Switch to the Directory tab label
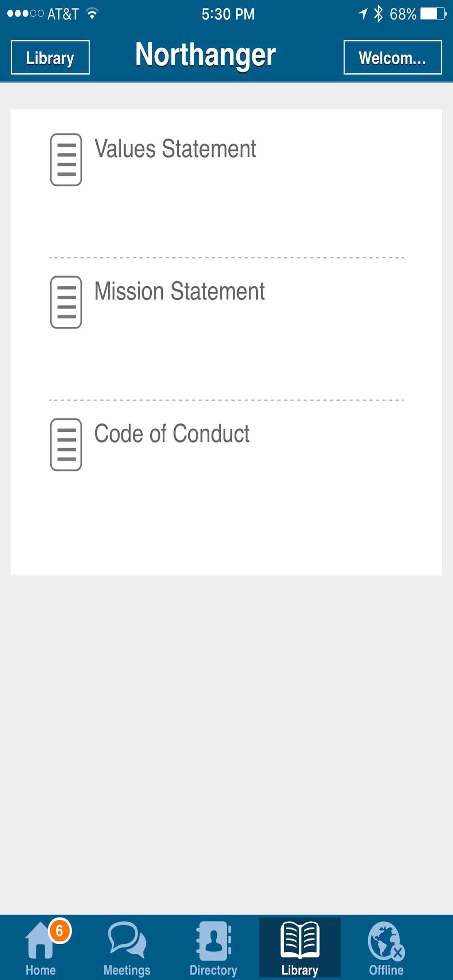453x980 pixels. 213,970
